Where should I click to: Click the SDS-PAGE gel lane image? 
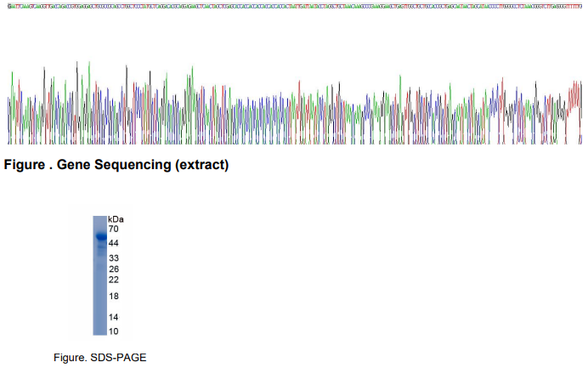click(x=99, y=275)
